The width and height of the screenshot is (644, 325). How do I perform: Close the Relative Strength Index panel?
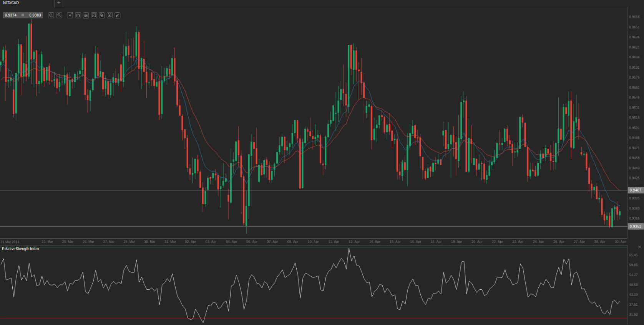click(x=639, y=247)
